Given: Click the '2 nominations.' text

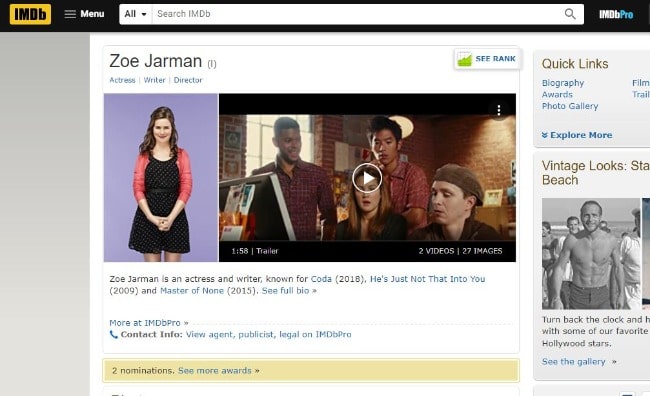Looking at the screenshot, I should click(x=143, y=370).
